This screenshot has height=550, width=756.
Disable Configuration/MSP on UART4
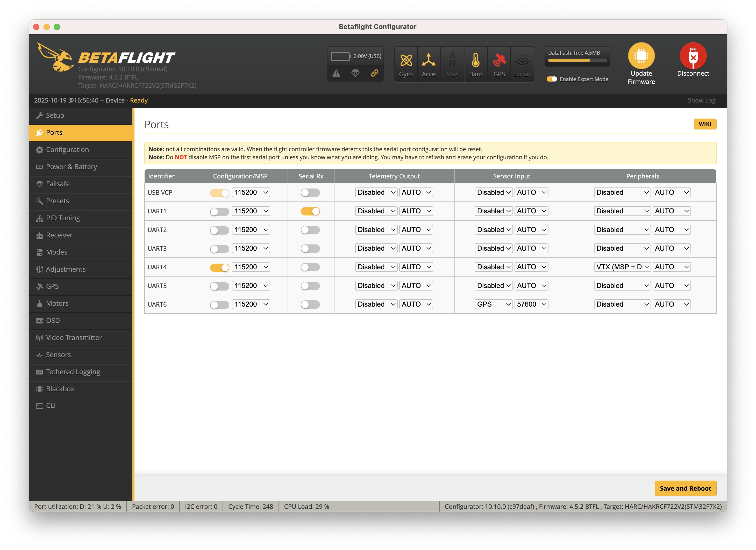[219, 267]
